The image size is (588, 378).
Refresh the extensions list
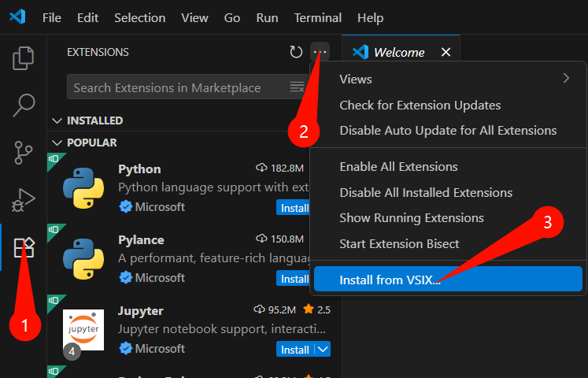(x=296, y=52)
